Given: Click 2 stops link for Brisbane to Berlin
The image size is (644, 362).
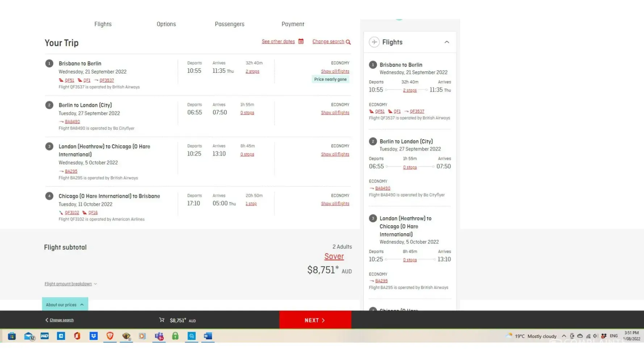Looking at the screenshot, I should (x=252, y=71).
